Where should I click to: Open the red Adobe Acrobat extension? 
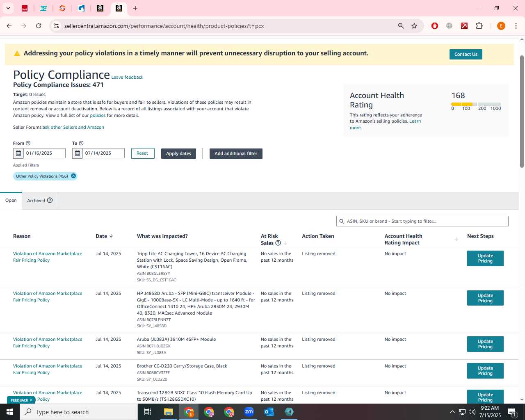464,26
